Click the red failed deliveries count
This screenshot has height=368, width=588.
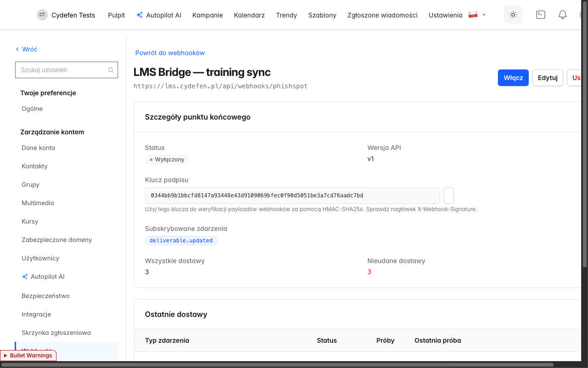[x=369, y=272]
